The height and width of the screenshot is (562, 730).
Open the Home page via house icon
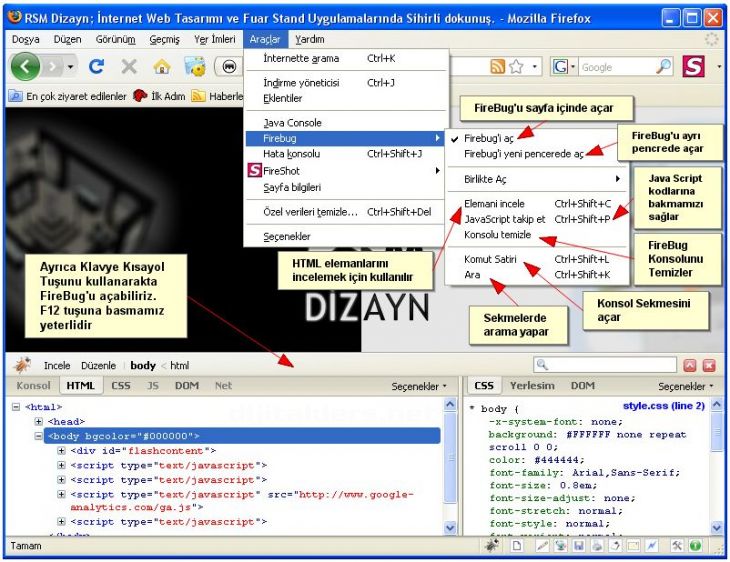pos(162,68)
